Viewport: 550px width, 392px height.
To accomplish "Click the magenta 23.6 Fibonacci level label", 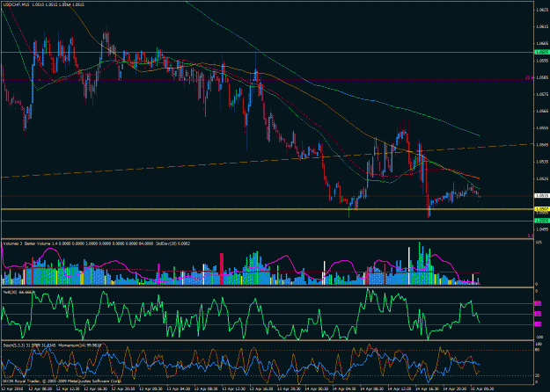I will pos(529,77).
